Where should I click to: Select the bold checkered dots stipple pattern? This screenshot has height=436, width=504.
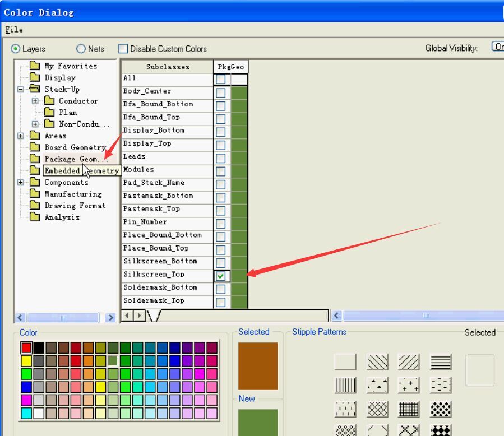coord(441,409)
